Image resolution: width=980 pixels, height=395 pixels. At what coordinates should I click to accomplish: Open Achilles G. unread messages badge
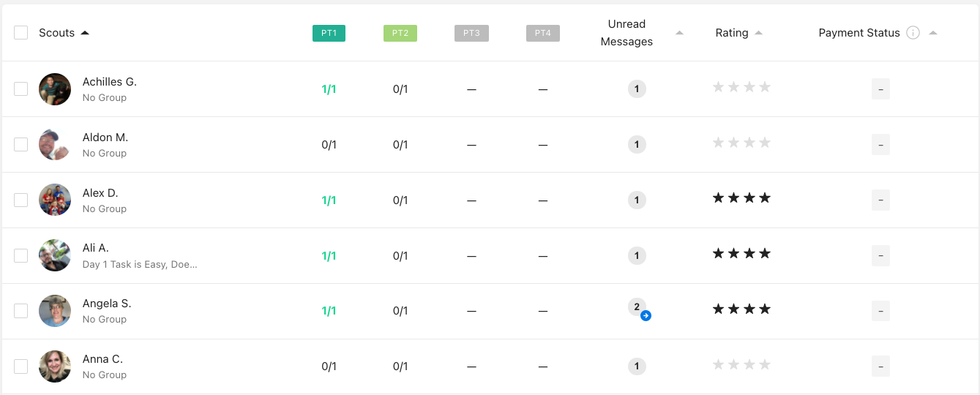(x=637, y=89)
